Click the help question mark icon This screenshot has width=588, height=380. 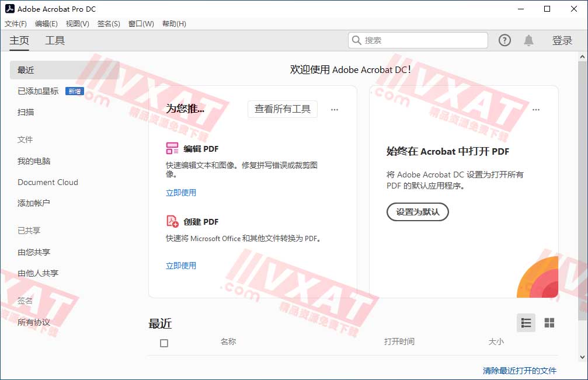pyautogui.click(x=504, y=40)
